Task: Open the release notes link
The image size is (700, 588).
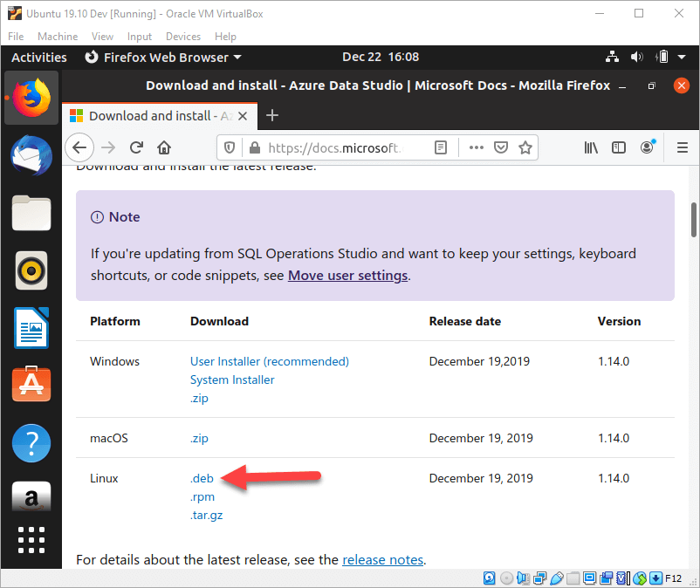Action: [382, 560]
